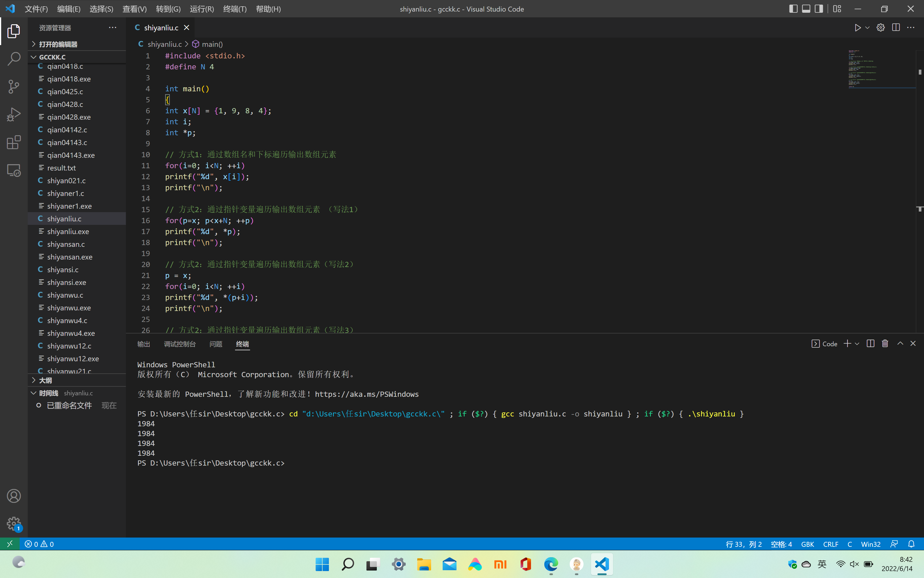The image size is (924, 578).
Task: Click the feedback icon in status bar
Action: pos(894,544)
